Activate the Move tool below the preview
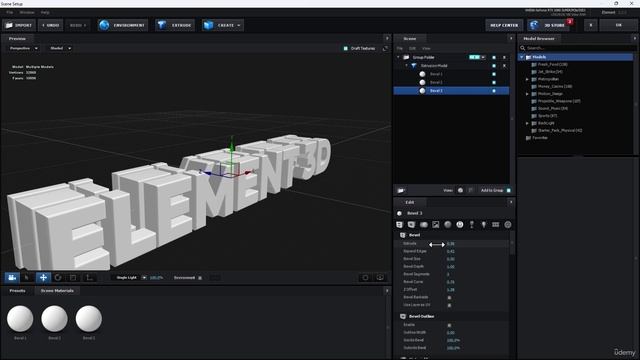 tap(43, 278)
